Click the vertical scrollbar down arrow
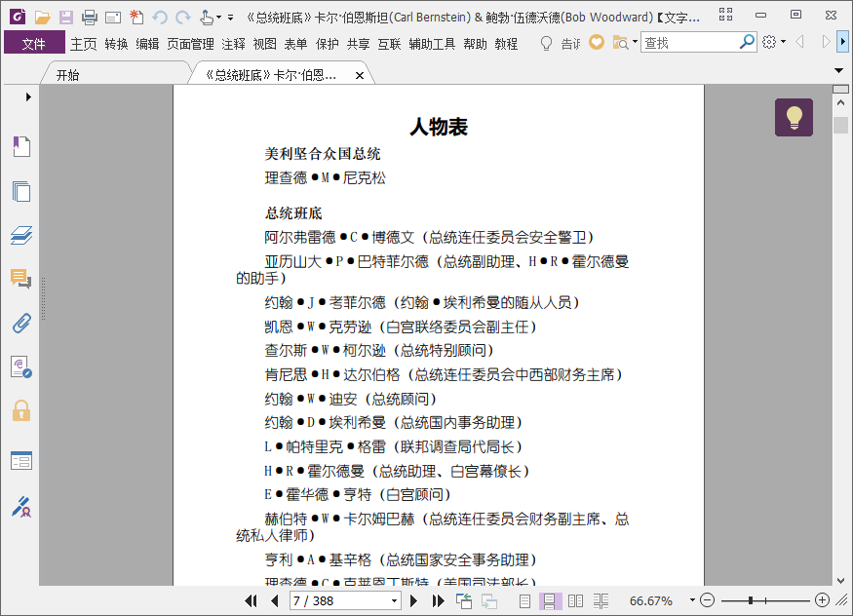853x616 pixels. pyautogui.click(x=840, y=580)
